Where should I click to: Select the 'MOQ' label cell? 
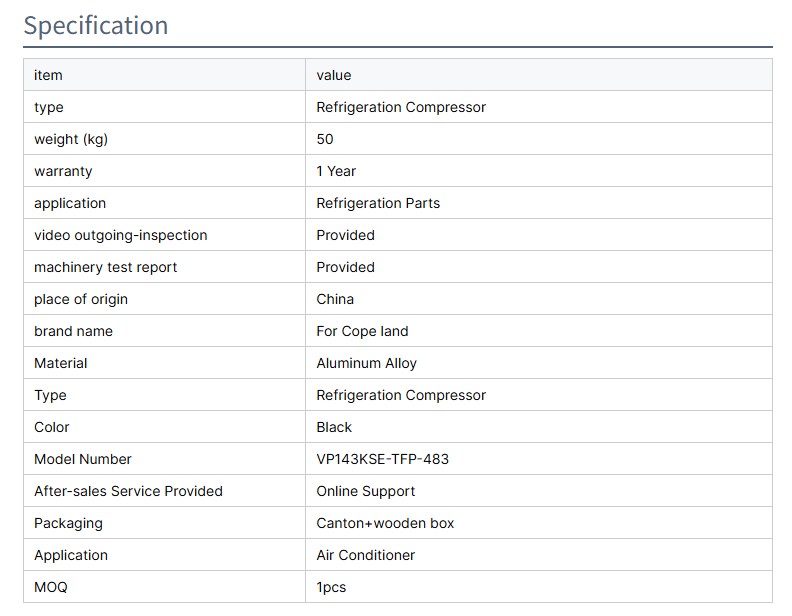pos(51,587)
